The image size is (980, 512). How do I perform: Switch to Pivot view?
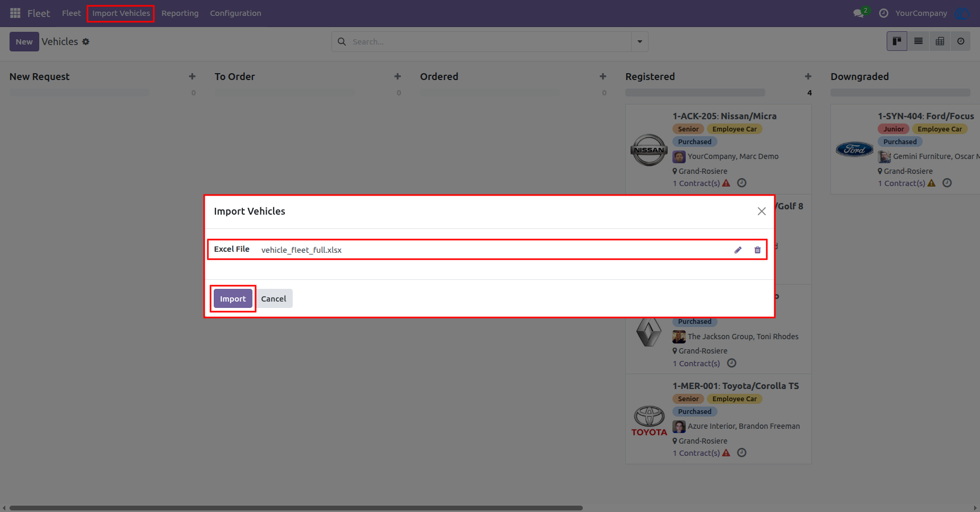[940, 41]
